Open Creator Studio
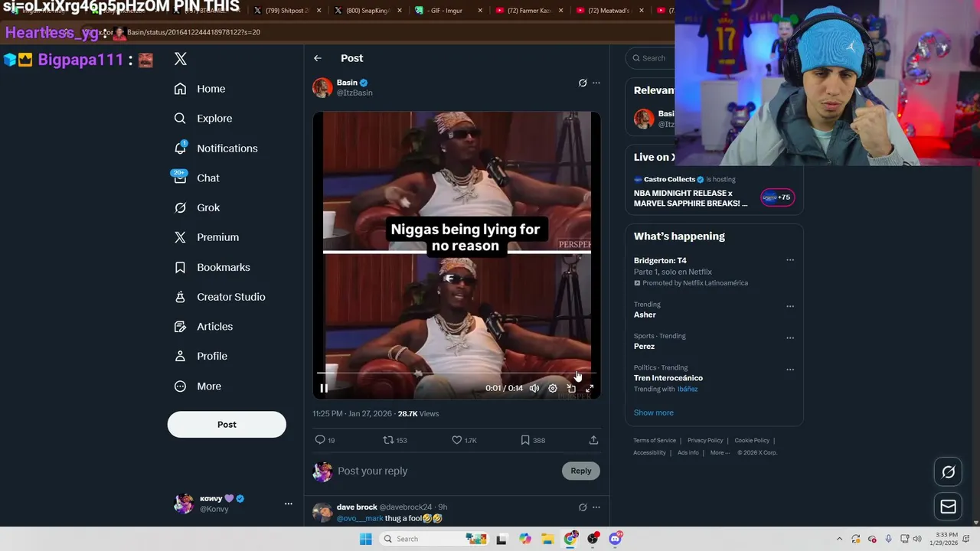980x551 pixels. pos(220,297)
